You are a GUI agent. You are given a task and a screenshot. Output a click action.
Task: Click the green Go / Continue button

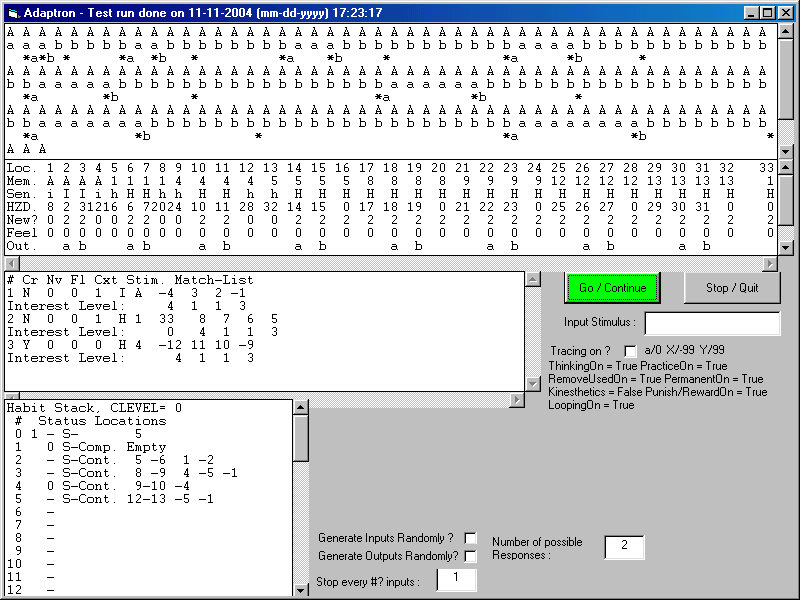click(612, 288)
